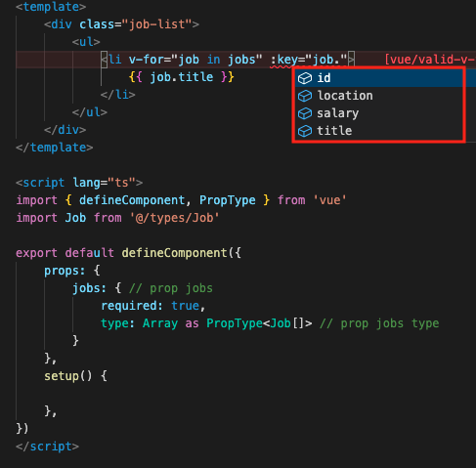Screen dimensions: 476x468
Task: Choose title from the suggestion list
Action: 379,131
